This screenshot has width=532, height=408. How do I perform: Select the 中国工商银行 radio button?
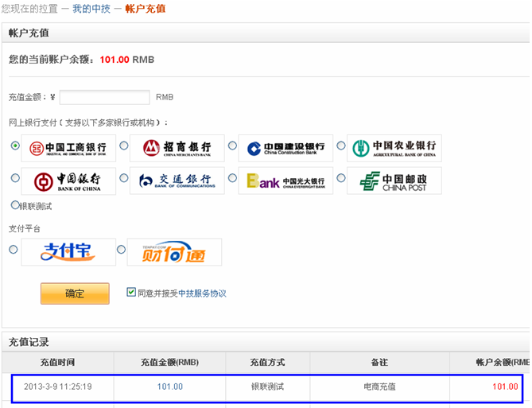pyautogui.click(x=15, y=146)
